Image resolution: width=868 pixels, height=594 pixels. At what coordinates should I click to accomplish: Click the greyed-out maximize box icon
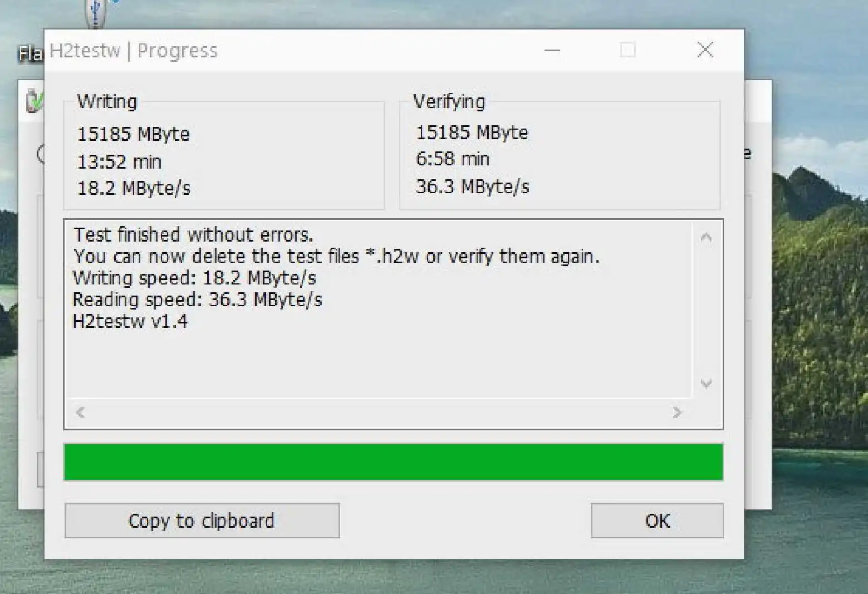click(628, 50)
